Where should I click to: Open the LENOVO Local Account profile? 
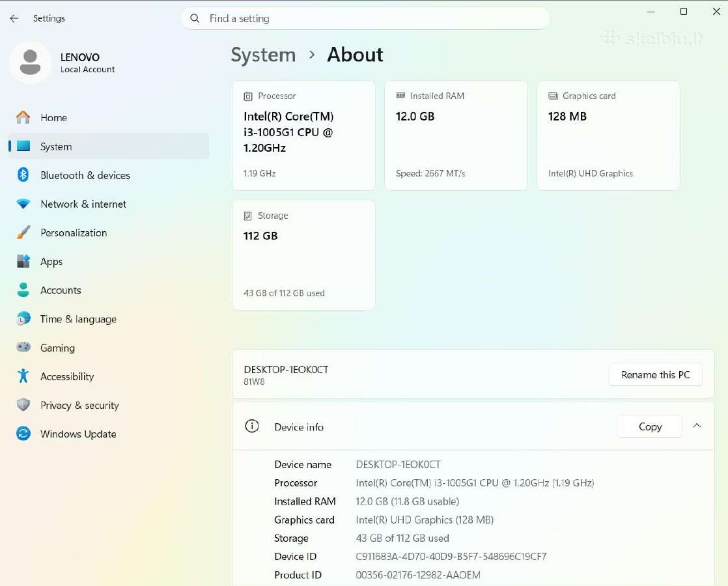click(x=63, y=63)
